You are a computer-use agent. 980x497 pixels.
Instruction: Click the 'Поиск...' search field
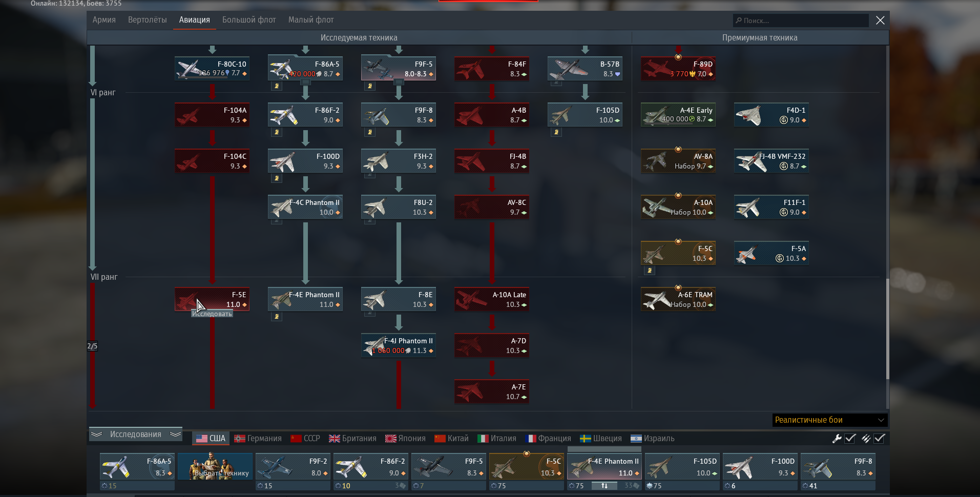point(802,20)
